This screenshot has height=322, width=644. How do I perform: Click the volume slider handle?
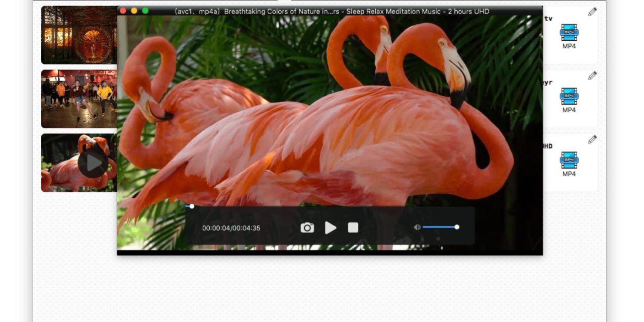click(x=457, y=227)
